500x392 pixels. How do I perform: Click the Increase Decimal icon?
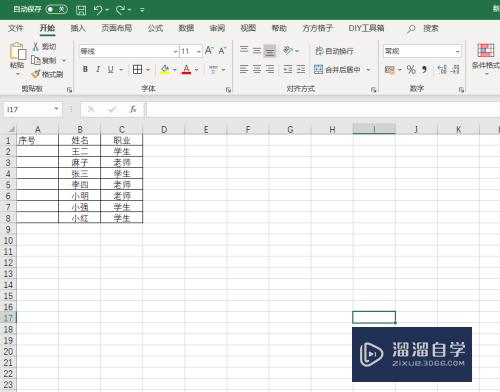coord(442,69)
